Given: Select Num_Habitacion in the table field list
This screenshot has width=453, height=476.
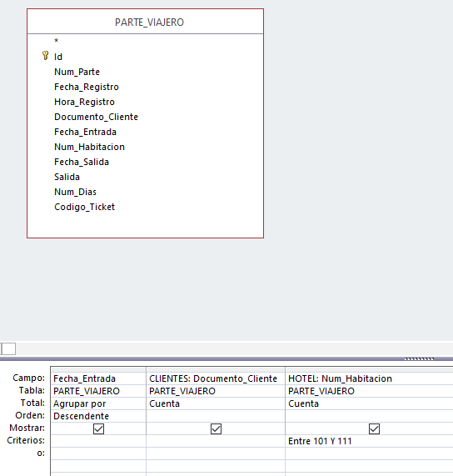Looking at the screenshot, I should 89,147.
